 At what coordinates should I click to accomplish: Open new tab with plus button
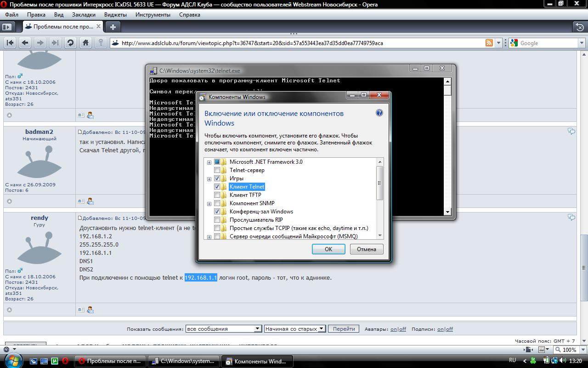[113, 27]
